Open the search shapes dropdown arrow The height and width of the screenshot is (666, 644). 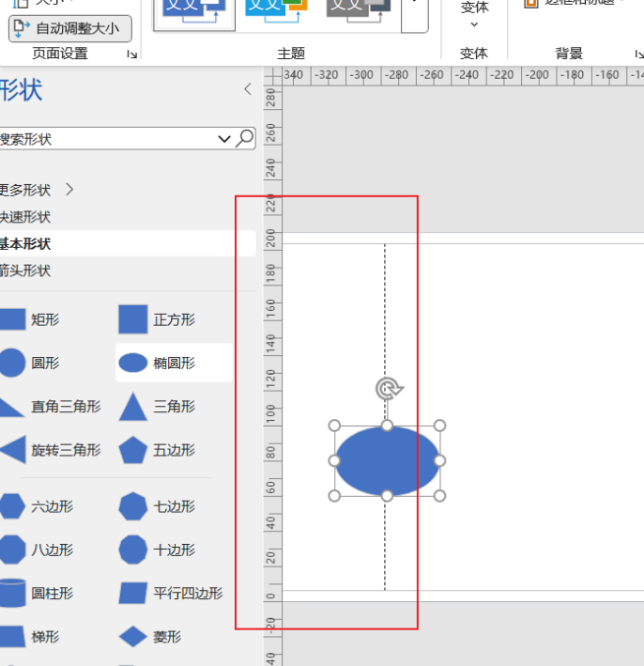click(x=223, y=138)
